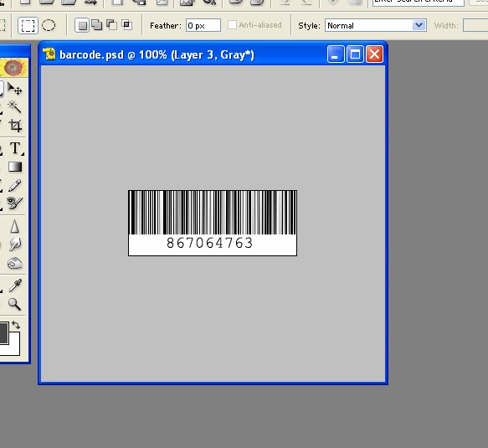Set New Selection mode
488x448 pixels.
[82, 25]
